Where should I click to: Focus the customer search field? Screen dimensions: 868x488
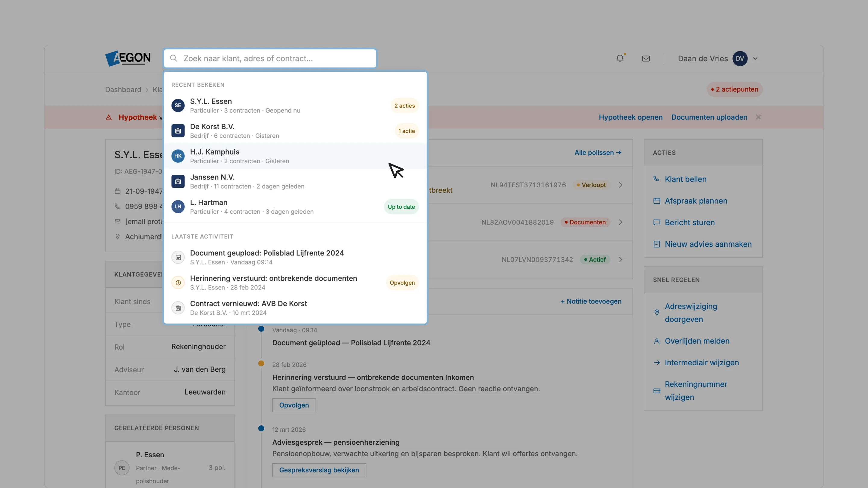(x=270, y=58)
